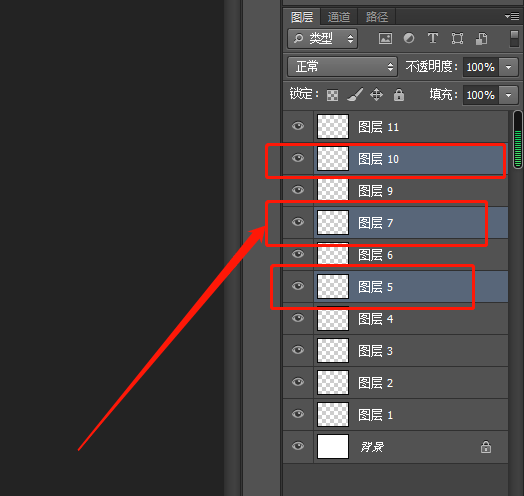Hide 图层 11 with eye icon

point(298,126)
